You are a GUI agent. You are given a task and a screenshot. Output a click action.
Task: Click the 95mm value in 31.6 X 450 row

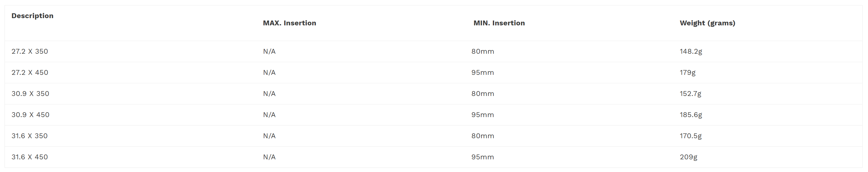[x=483, y=157]
